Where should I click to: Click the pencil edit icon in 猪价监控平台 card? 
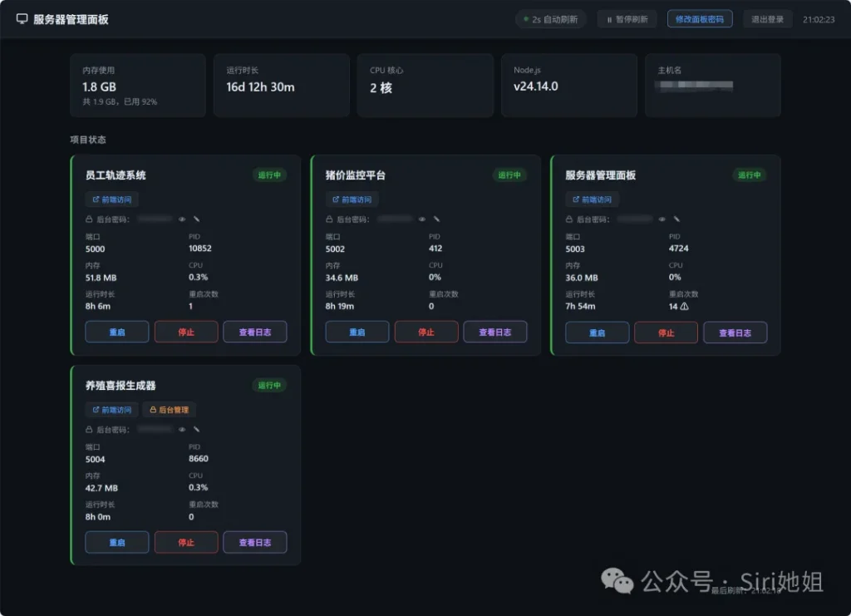click(437, 219)
